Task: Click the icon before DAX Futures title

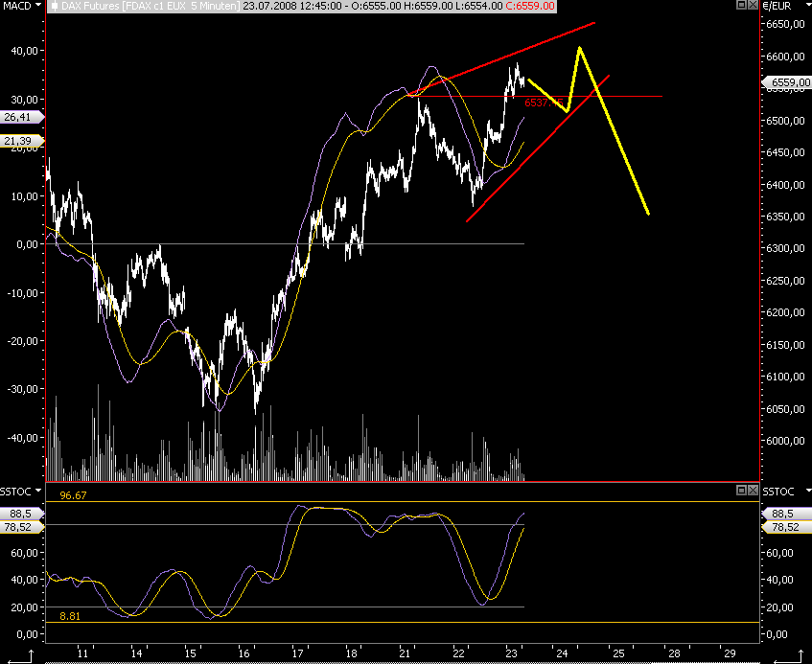Action: point(54,6)
